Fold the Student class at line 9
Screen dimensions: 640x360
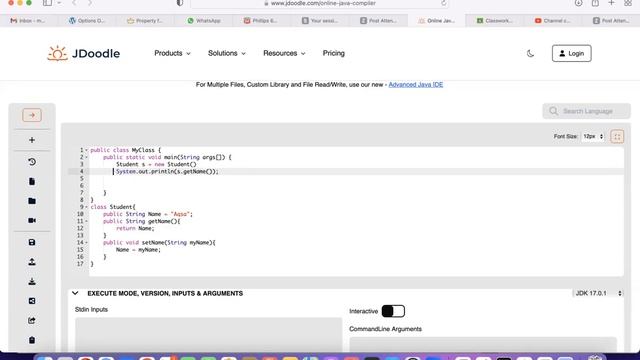point(86,207)
